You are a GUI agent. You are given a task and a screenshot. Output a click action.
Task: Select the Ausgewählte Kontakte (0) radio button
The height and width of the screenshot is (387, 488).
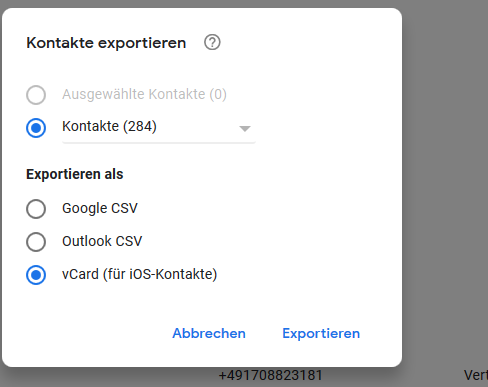click(36, 95)
